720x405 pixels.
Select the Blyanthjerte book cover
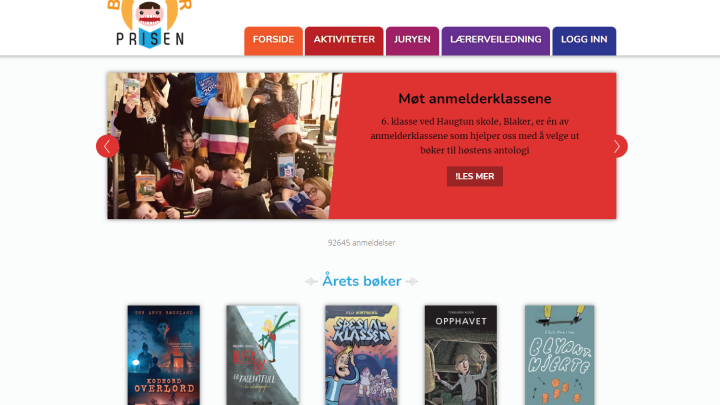click(x=559, y=355)
